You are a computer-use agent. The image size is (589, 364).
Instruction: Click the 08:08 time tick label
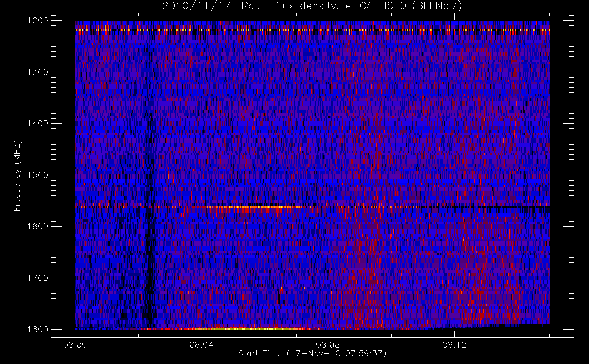(328, 345)
